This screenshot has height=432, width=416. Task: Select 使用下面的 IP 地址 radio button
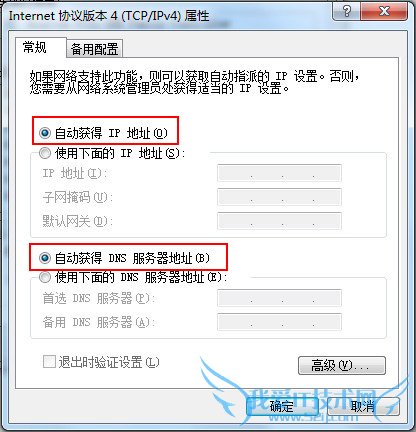[x=45, y=153]
